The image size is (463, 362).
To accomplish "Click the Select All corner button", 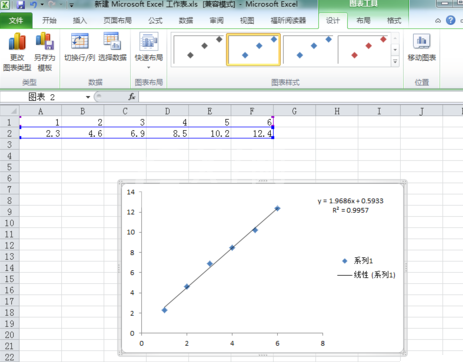I will 10,111.
